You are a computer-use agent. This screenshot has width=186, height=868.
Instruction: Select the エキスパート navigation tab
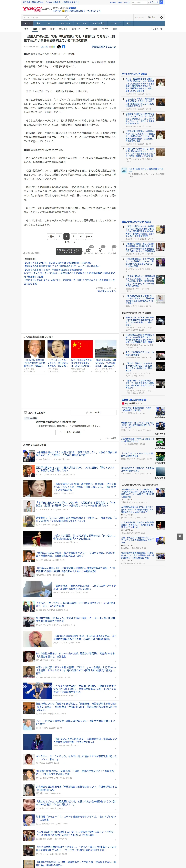[64, 24]
